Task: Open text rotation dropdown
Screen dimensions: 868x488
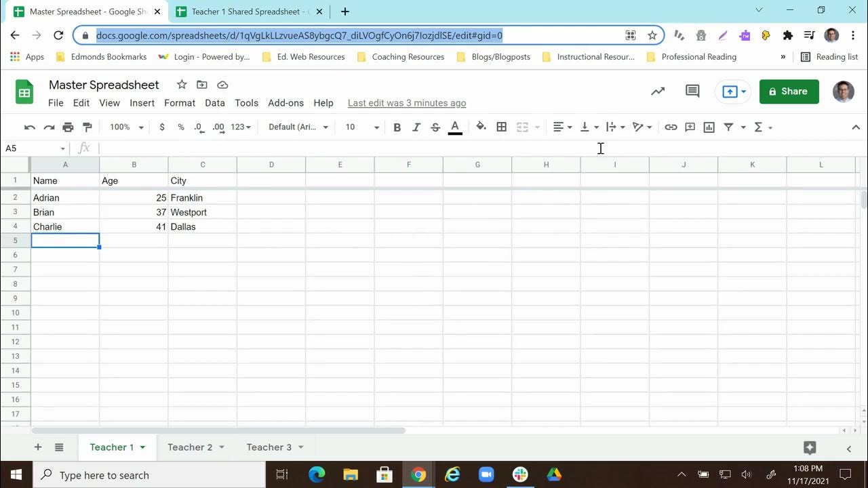Action: (x=642, y=127)
